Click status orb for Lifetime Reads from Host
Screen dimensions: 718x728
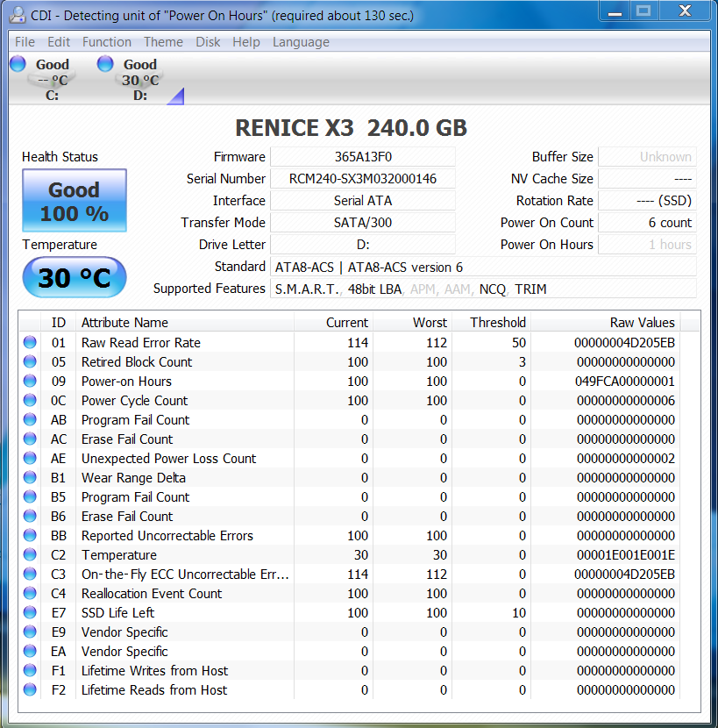coord(30,690)
